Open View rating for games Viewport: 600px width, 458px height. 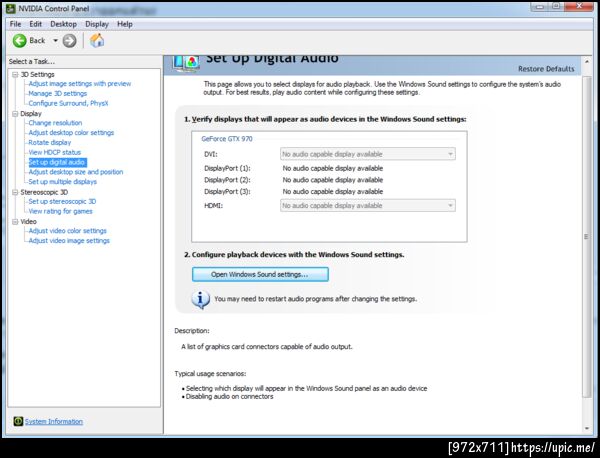pos(60,211)
